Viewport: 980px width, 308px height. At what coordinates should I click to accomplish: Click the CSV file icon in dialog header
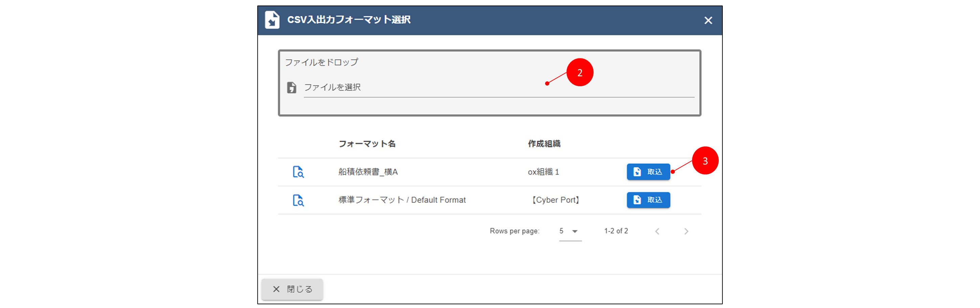pyautogui.click(x=272, y=20)
